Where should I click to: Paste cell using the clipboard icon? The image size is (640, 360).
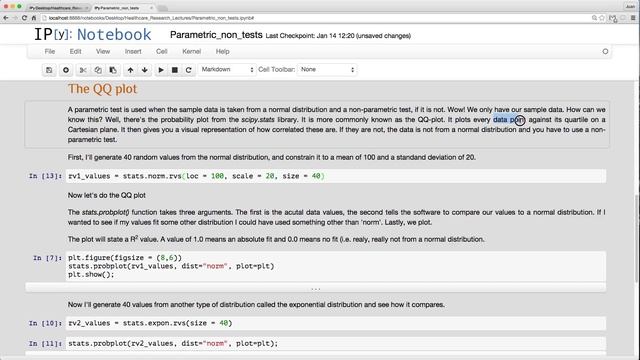point(113,70)
